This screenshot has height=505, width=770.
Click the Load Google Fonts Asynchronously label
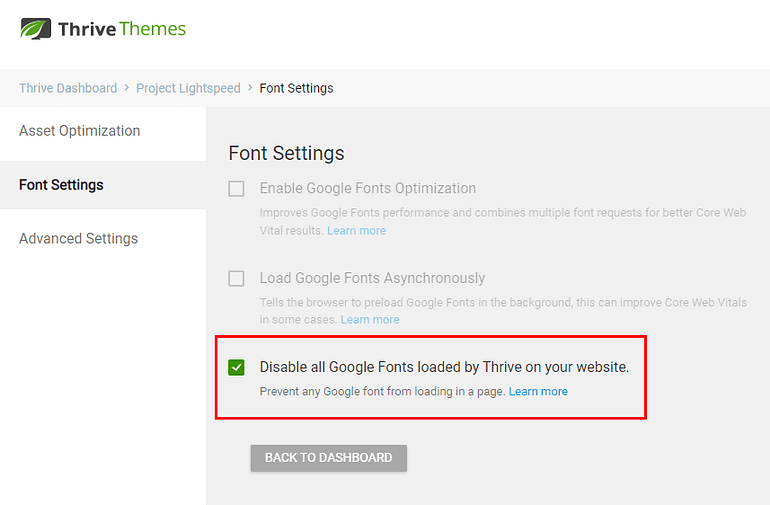[x=372, y=278]
